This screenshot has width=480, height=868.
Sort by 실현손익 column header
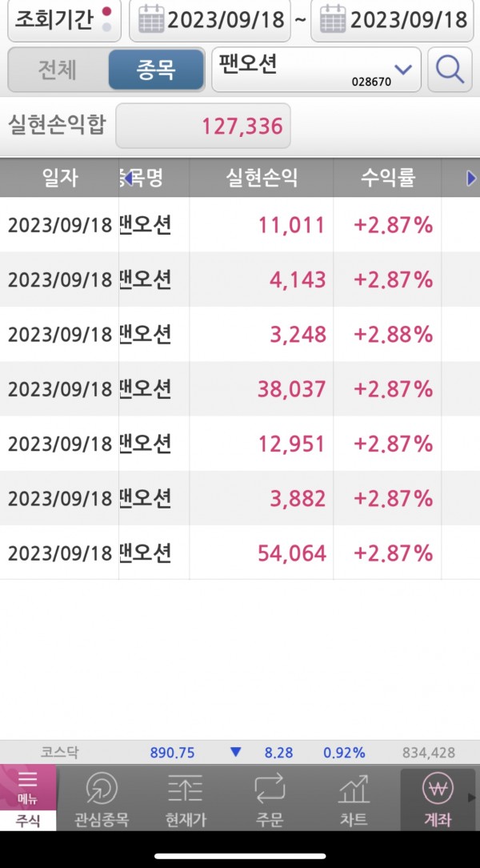262,178
